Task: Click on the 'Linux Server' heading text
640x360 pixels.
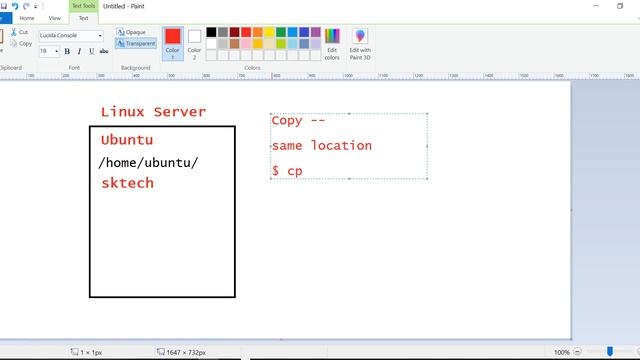Action: (153, 112)
